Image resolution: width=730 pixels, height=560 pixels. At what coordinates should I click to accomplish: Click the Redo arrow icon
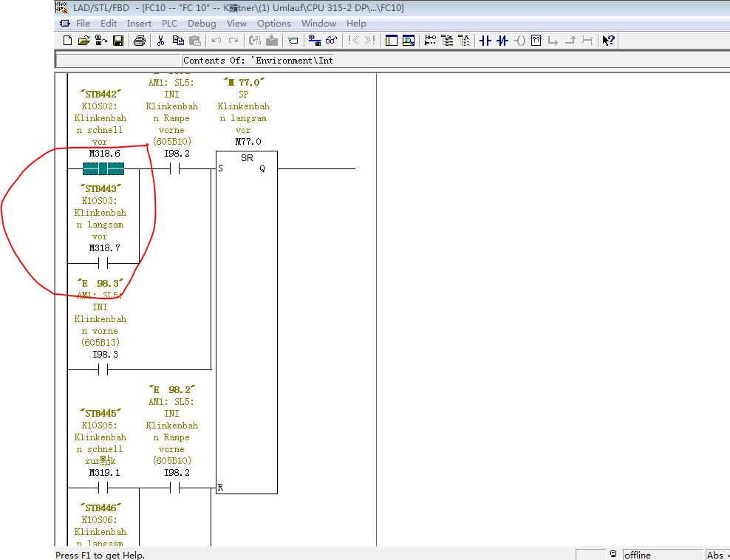coord(233,41)
